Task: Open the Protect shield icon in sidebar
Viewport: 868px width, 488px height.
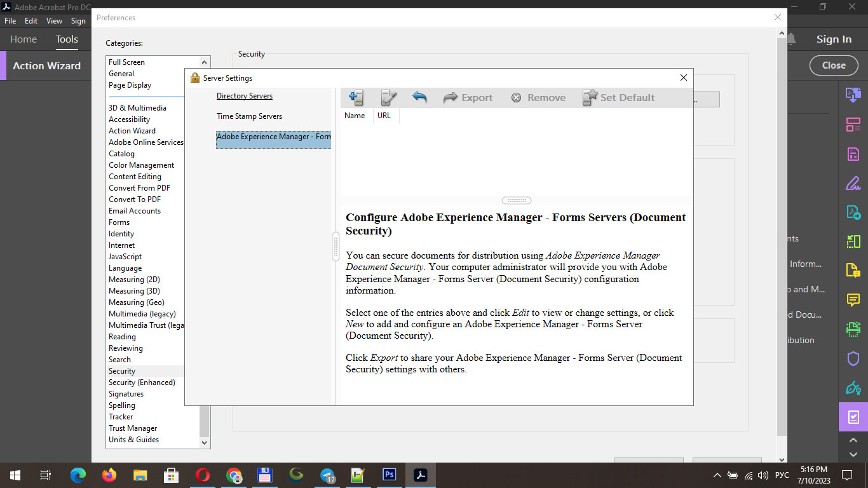Action: click(x=853, y=359)
